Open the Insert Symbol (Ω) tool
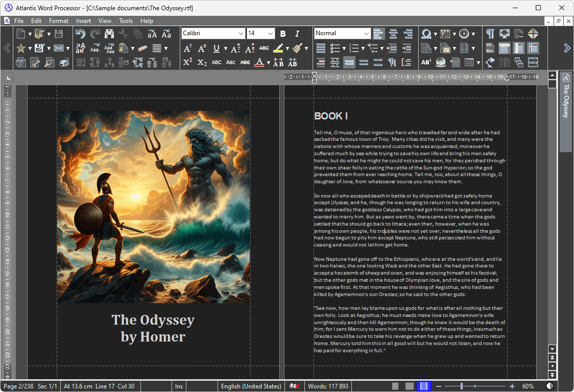The image size is (574, 392). click(x=426, y=34)
